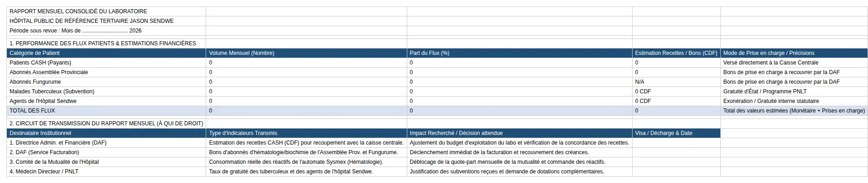Select the 'Estimation Recettes / Bons (CDF)' header

676,53
